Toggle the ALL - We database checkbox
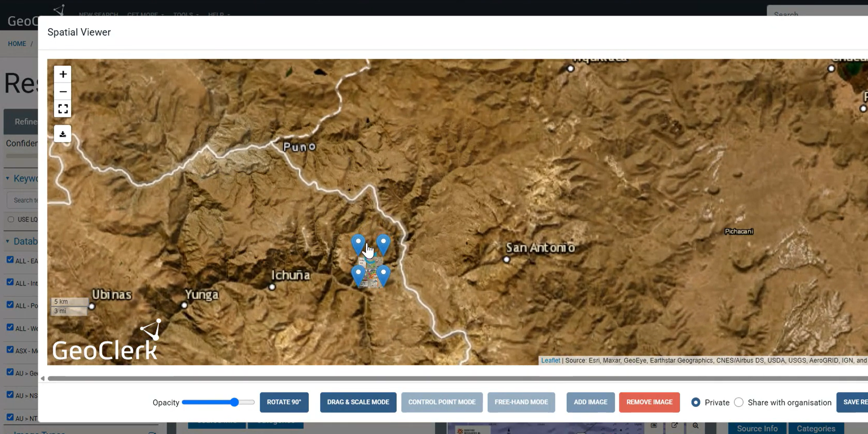The image size is (868, 434). point(10,327)
